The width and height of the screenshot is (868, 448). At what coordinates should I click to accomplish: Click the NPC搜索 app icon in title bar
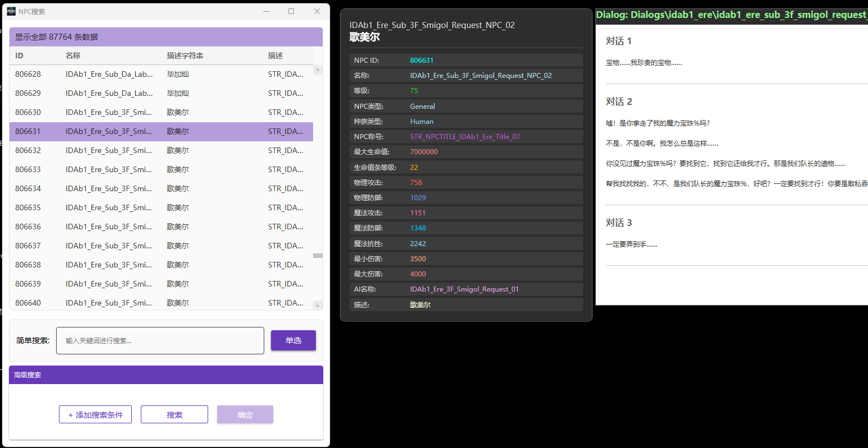click(x=11, y=11)
